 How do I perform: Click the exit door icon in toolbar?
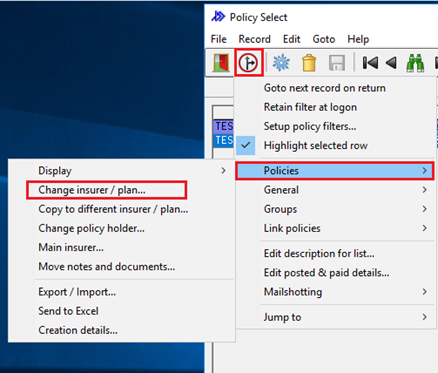(x=221, y=62)
